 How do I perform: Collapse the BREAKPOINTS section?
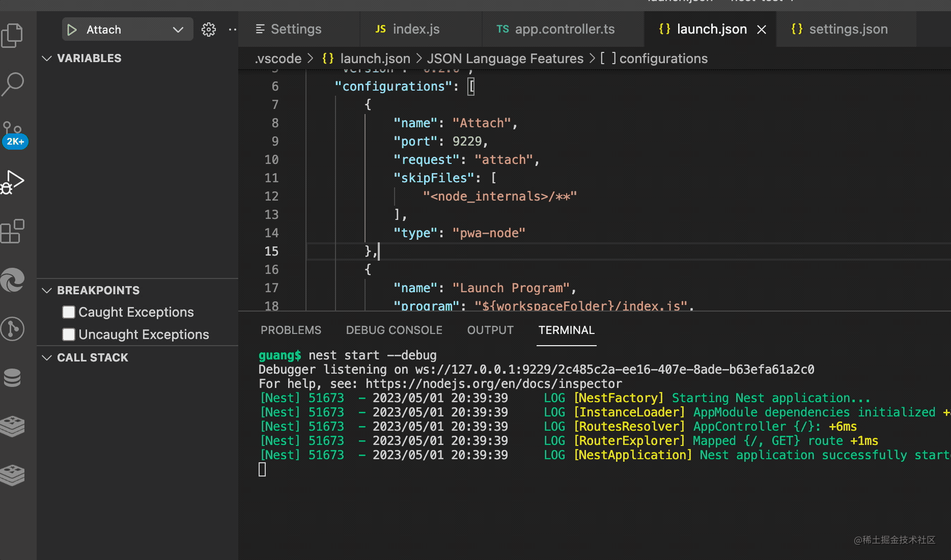coord(47,290)
